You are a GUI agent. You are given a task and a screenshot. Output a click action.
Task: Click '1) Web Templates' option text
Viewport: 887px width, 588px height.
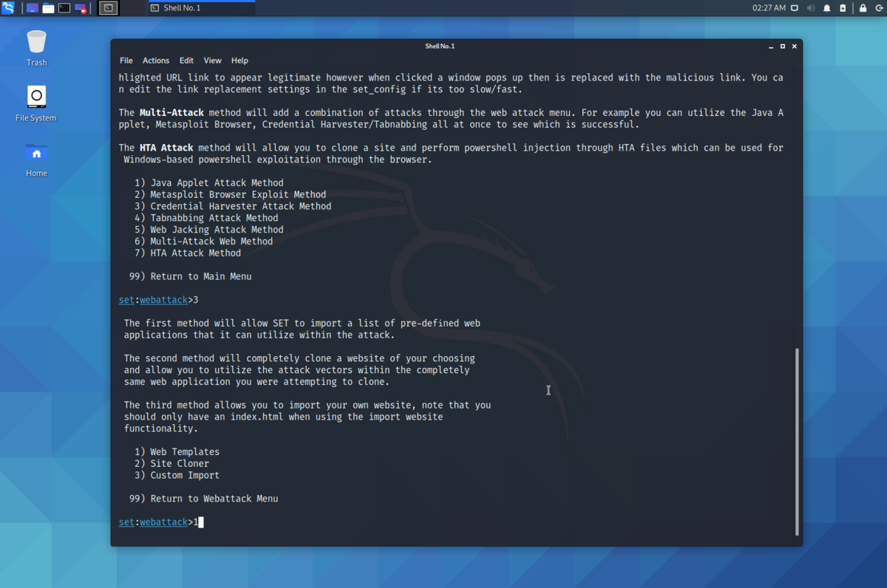click(x=177, y=452)
